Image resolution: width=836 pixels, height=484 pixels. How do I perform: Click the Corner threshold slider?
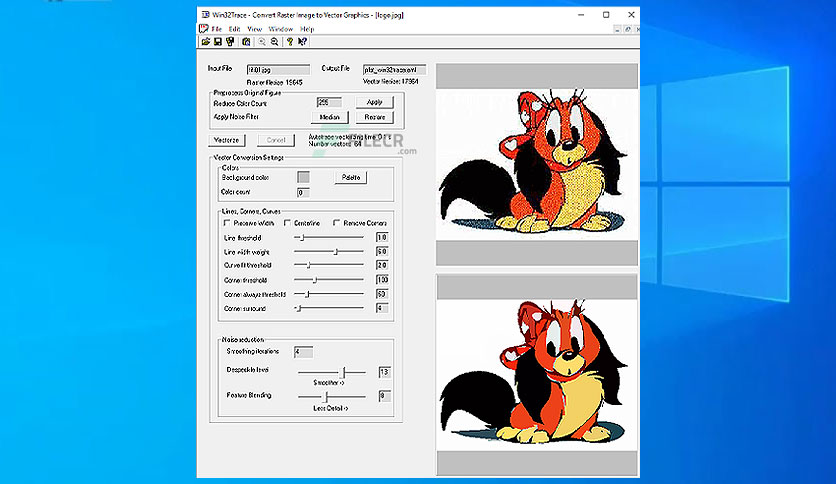[329, 280]
